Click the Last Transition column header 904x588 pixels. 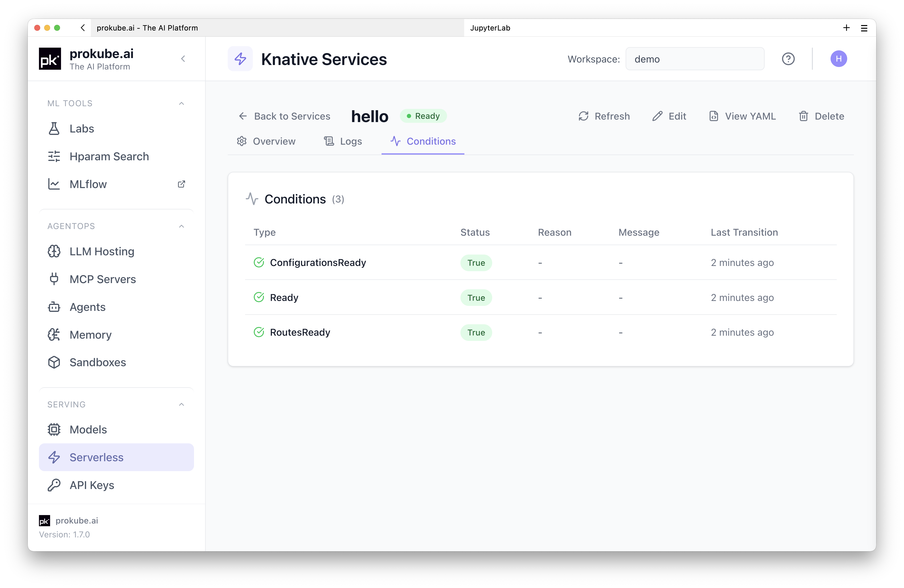pos(744,232)
